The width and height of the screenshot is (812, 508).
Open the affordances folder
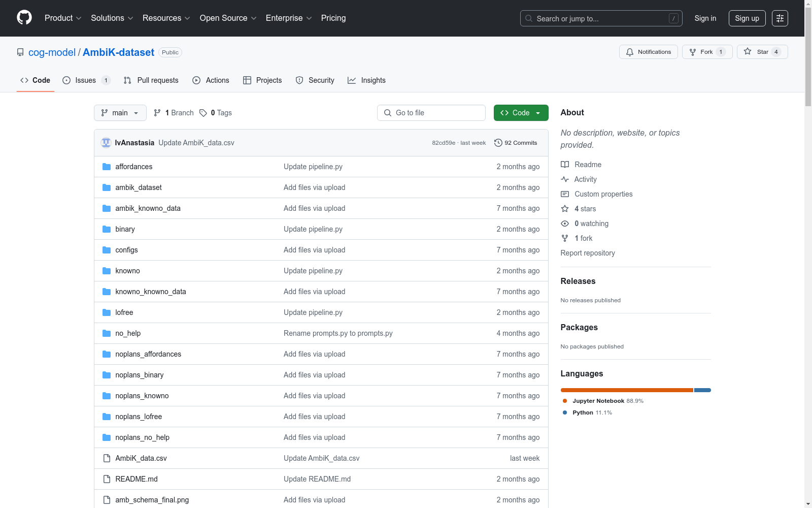[133, 167]
